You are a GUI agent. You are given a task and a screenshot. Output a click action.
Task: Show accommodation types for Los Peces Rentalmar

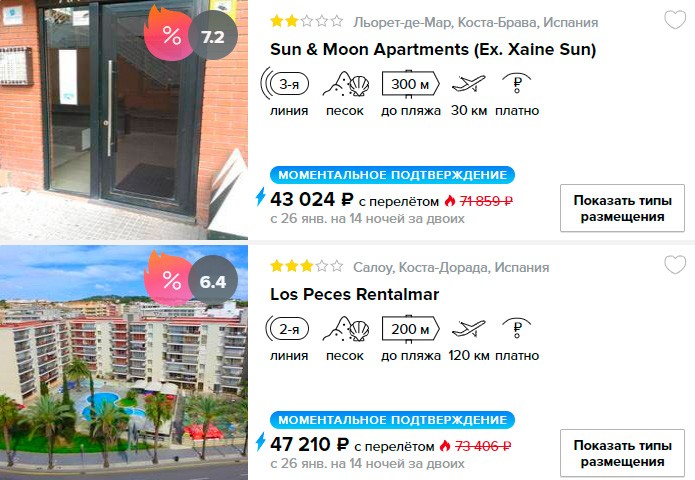pyautogui.click(x=622, y=453)
